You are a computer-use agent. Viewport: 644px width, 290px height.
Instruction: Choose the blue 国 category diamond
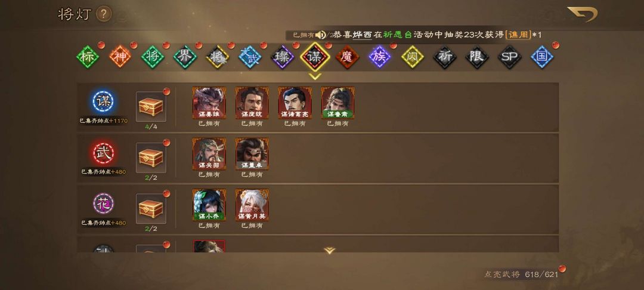[542, 57]
